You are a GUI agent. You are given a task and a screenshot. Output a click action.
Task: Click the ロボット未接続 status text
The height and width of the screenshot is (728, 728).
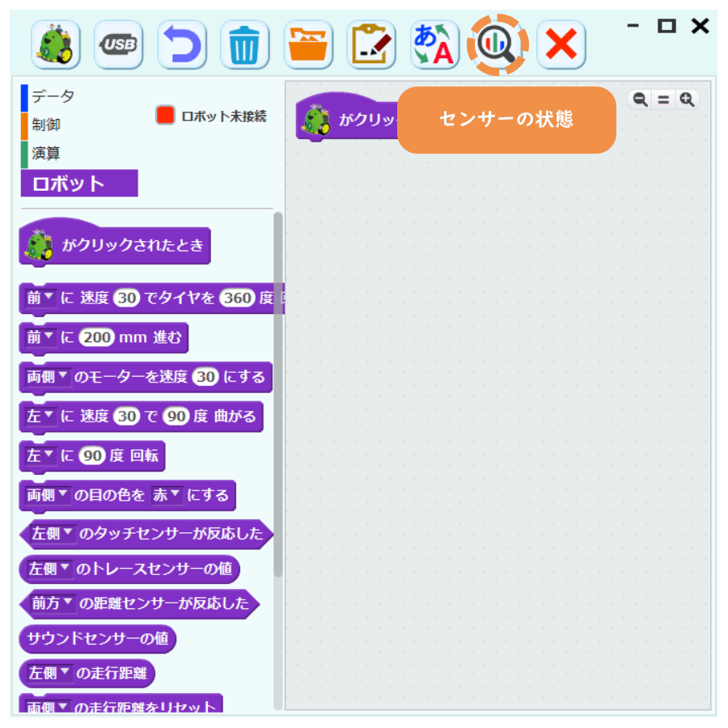click(x=224, y=116)
